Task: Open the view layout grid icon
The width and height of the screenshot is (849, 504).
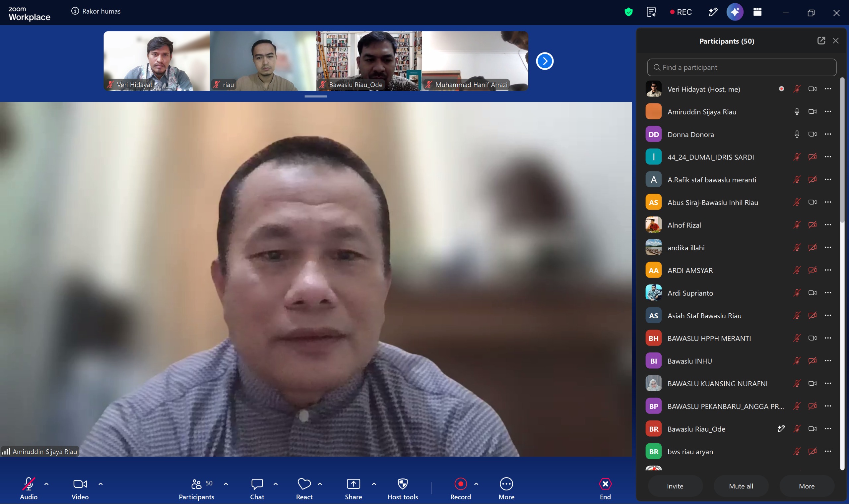Action: [x=757, y=12]
